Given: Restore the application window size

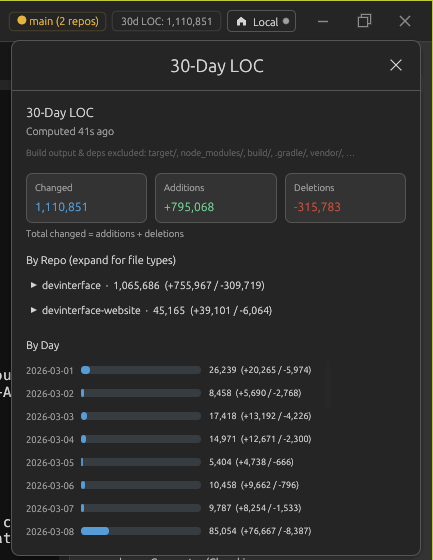Looking at the screenshot, I should pyautogui.click(x=364, y=21).
